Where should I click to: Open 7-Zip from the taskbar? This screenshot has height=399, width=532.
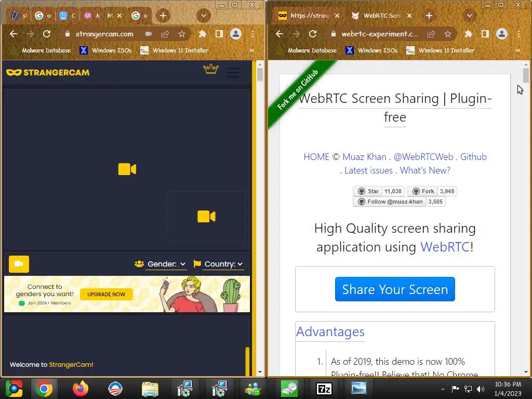click(324, 389)
